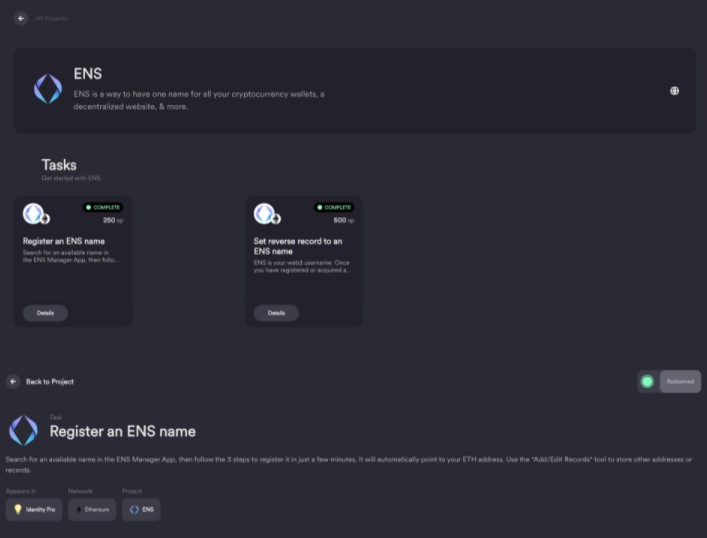Open the ENS website globe icon

click(x=674, y=91)
